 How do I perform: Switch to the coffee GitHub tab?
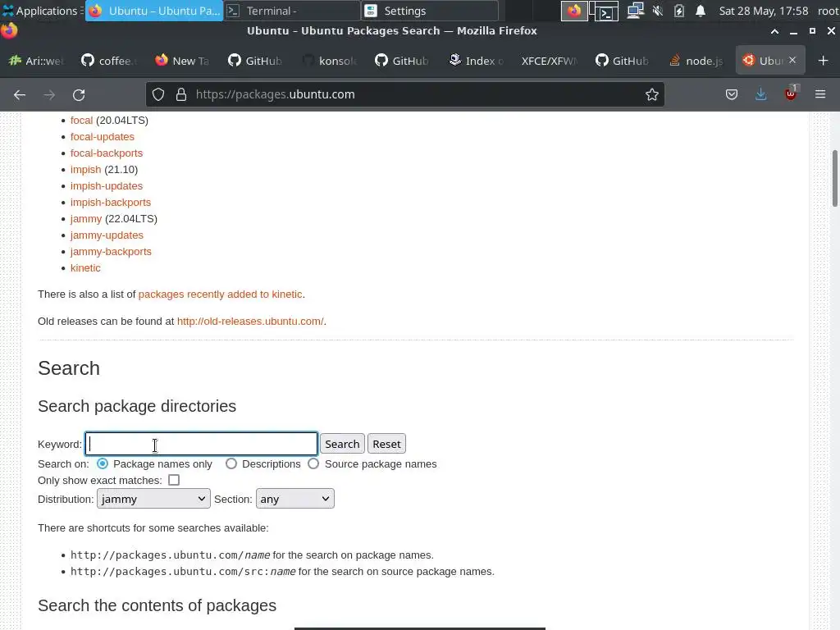(x=109, y=61)
